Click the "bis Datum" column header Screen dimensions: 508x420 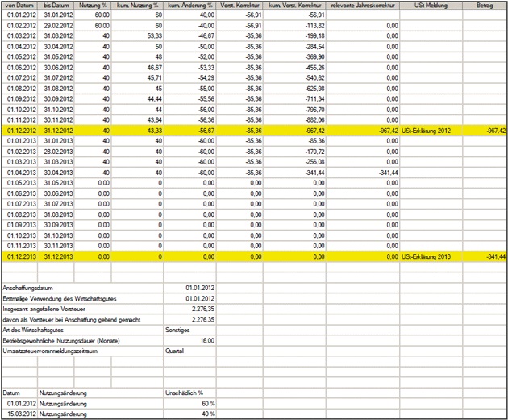point(58,5)
